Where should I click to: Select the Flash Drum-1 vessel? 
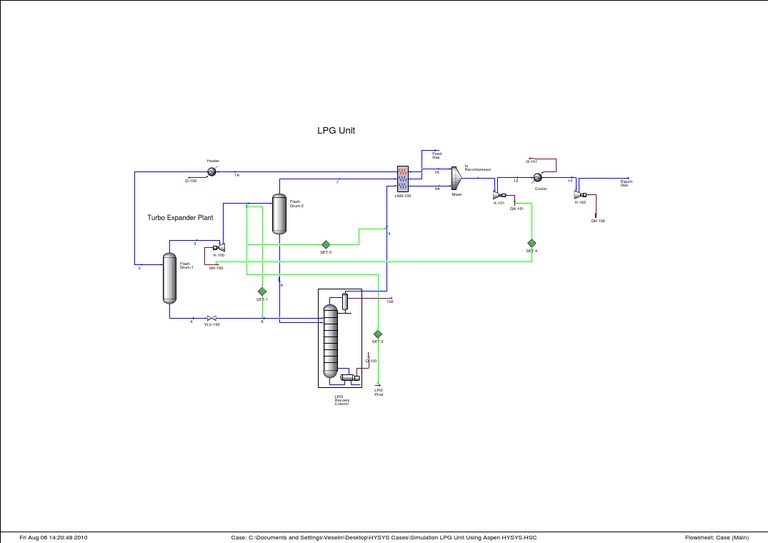coord(169,278)
